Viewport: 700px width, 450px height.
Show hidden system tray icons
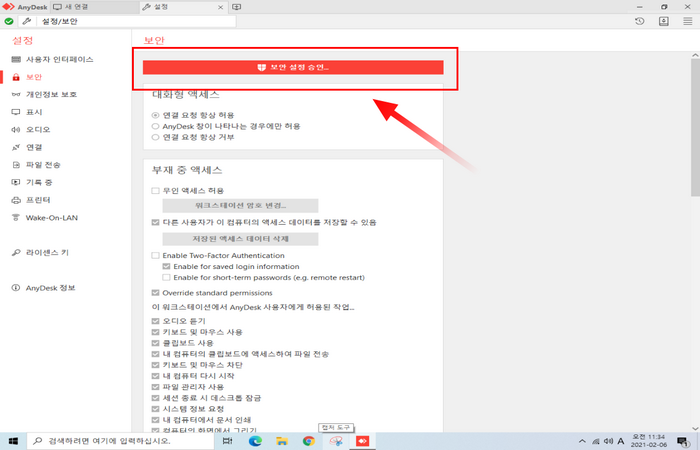(582, 441)
